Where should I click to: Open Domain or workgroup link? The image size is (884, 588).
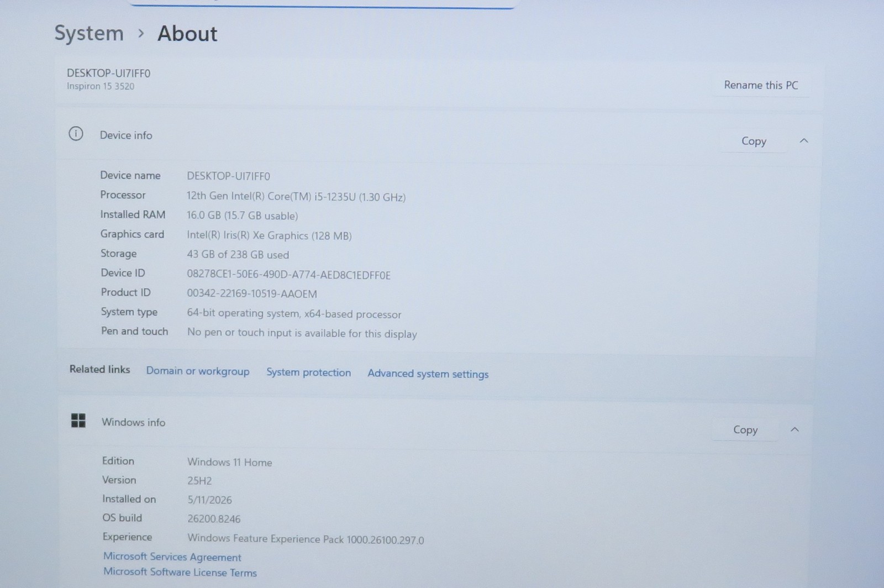(x=198, y=371)
